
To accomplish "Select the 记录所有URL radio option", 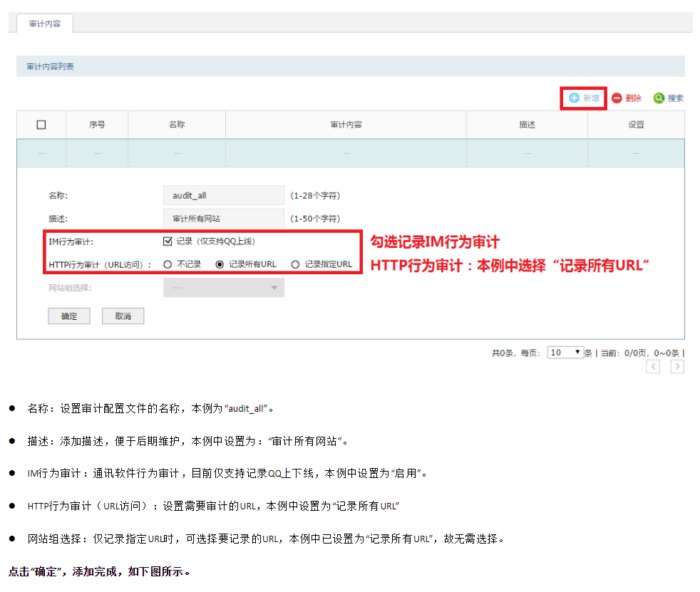I will [220, 264].
